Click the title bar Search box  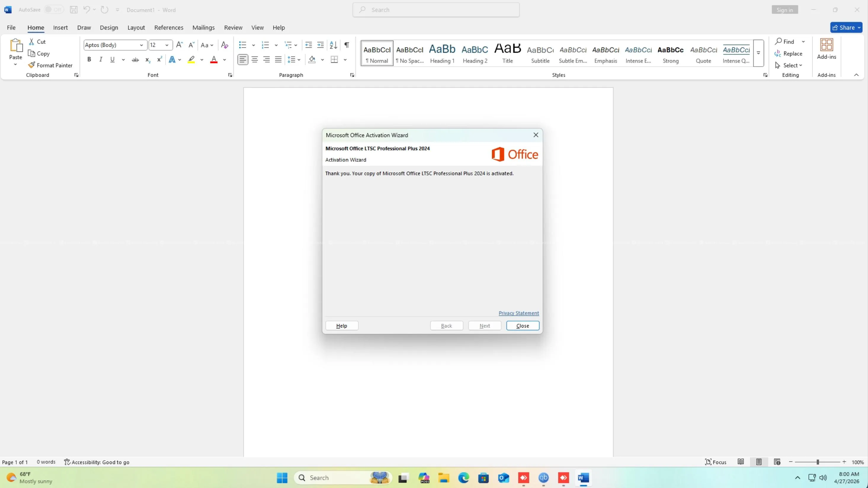tap(436, 10)
